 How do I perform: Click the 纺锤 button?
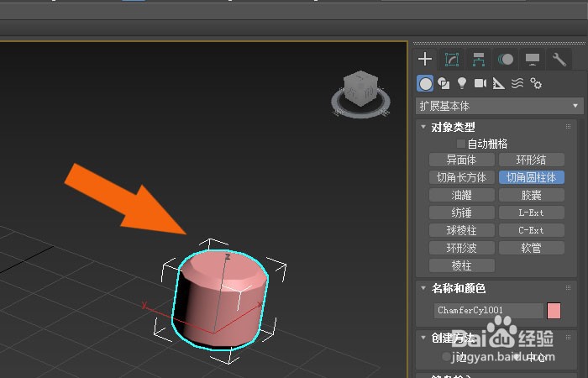[462, 213]
